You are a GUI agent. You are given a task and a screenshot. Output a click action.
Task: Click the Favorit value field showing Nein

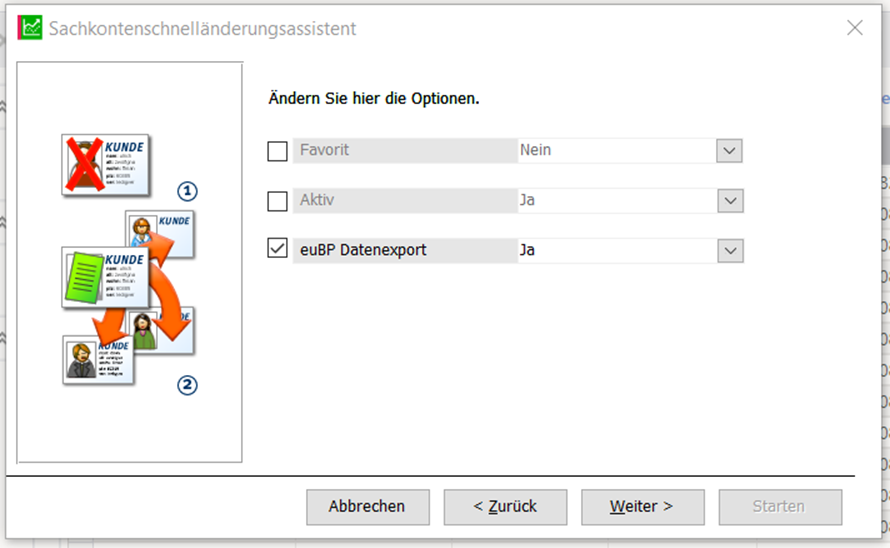coord(614,151)
